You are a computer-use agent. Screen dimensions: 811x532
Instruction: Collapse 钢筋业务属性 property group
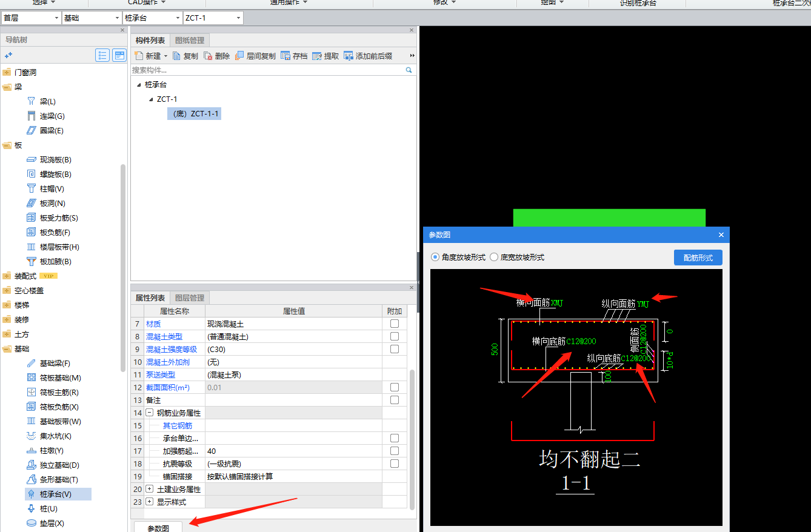pos(149,413)
